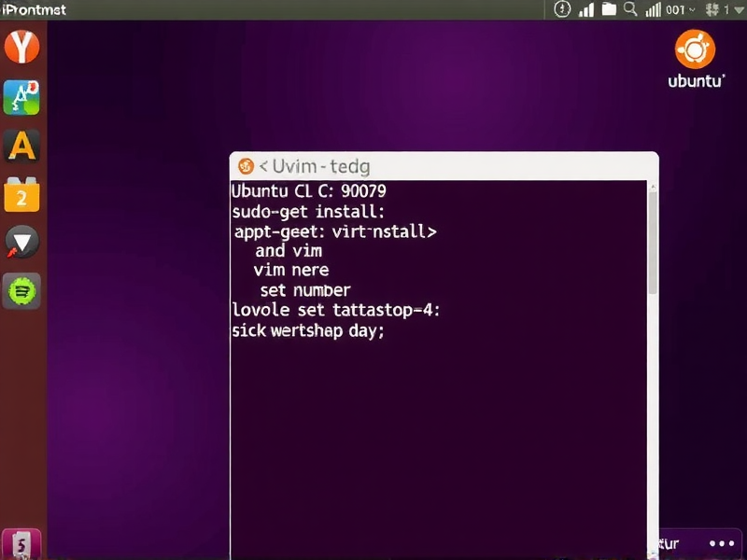Launch the blue-green map app in dock
Image resolution: width=747 pixels, height=560 pixels.
click(x=21, y=96)
